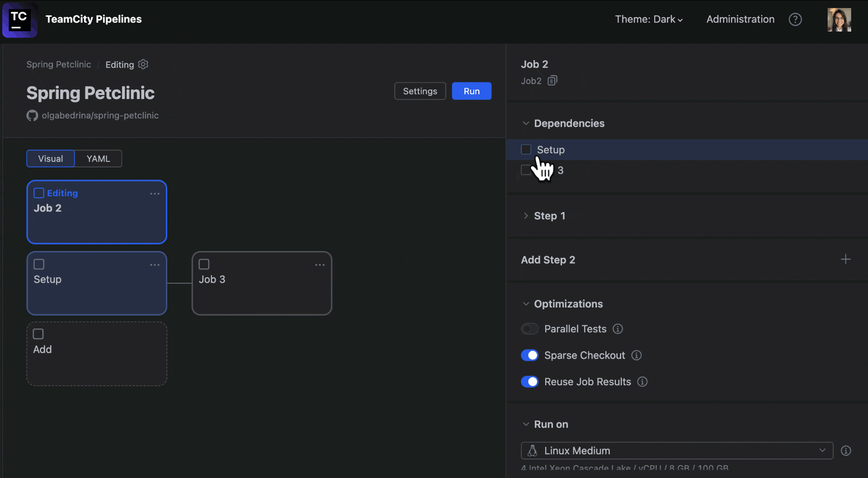Select the Setup job card
The width and height of the screenshot is (868, 478).
97,283
